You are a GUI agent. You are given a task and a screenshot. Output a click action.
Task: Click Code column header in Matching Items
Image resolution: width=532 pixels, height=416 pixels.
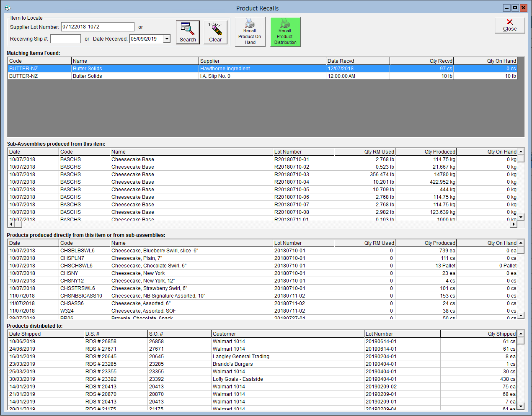(x=40, y=61)
